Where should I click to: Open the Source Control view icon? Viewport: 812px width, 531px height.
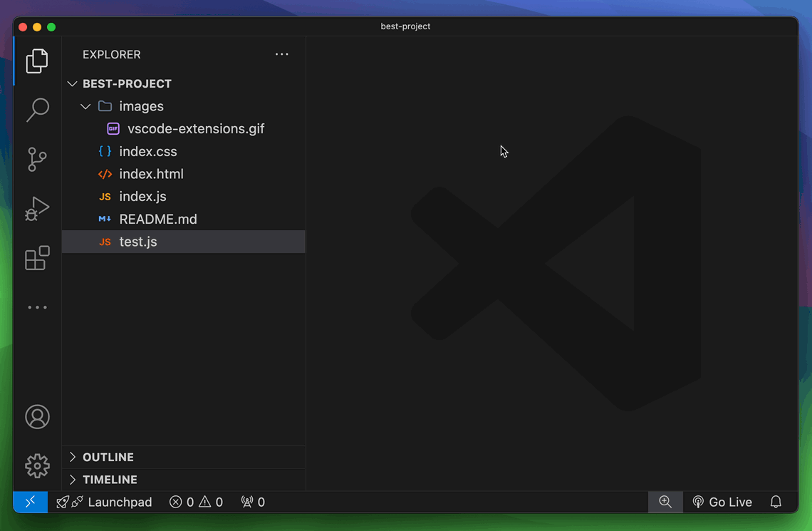pyautogui.click(x=37, y=159)
